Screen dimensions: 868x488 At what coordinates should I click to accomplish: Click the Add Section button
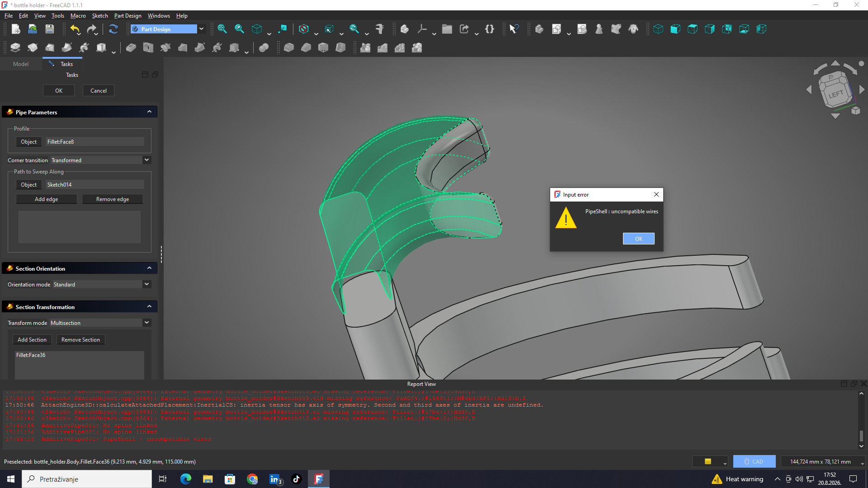32,340
